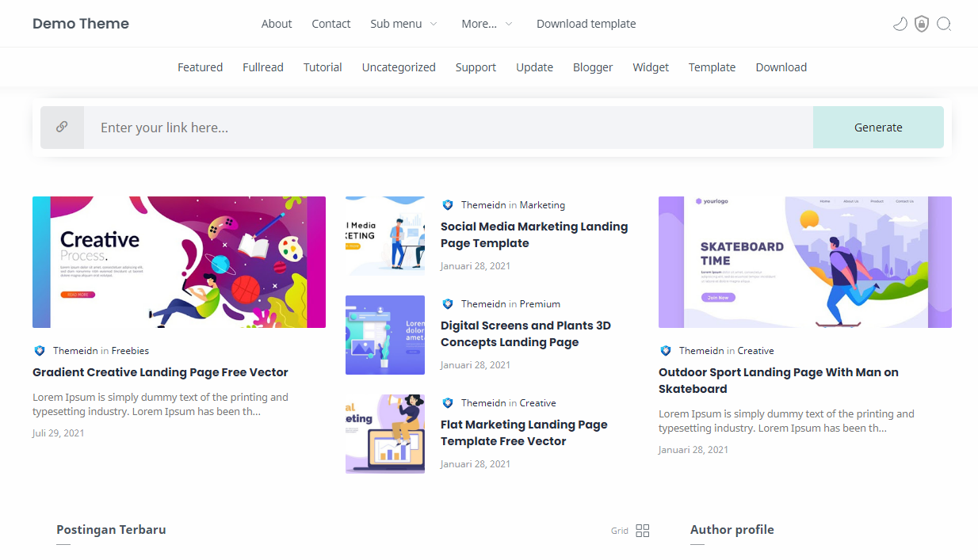The height and width of the screenshot is (560, 978).
Task: Open Gradient Creative Landing Page thumbnail
Action: [x=179, y=262]
